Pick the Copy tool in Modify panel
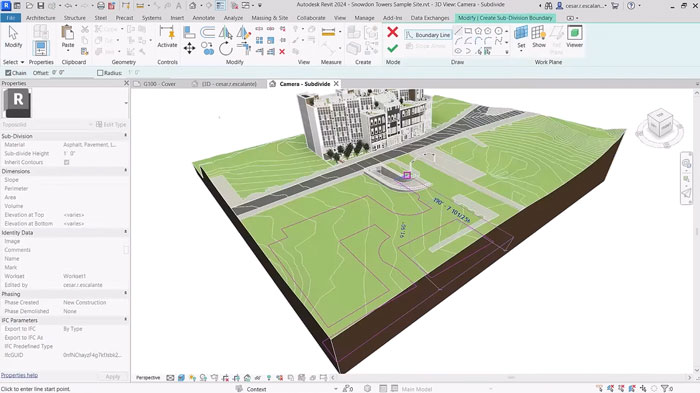 point(207,48)
